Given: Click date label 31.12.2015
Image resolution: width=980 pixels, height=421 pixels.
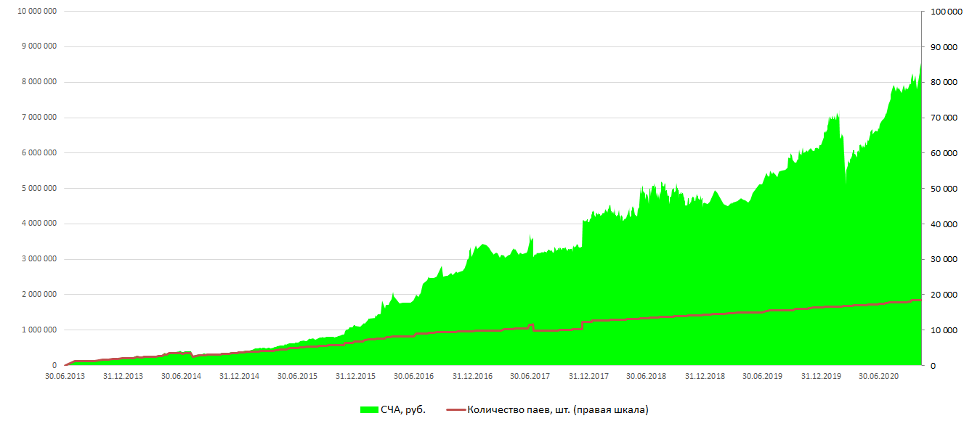Looking at the screenshot, I should point(355,377).
